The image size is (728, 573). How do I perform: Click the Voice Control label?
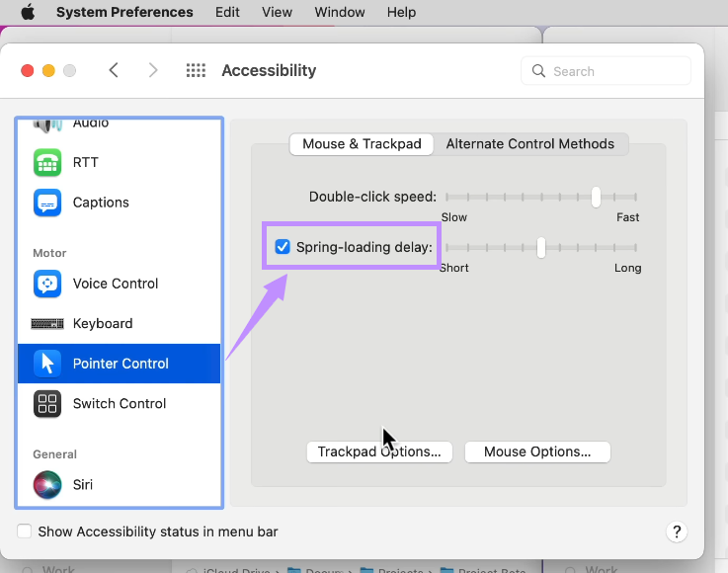116,284
